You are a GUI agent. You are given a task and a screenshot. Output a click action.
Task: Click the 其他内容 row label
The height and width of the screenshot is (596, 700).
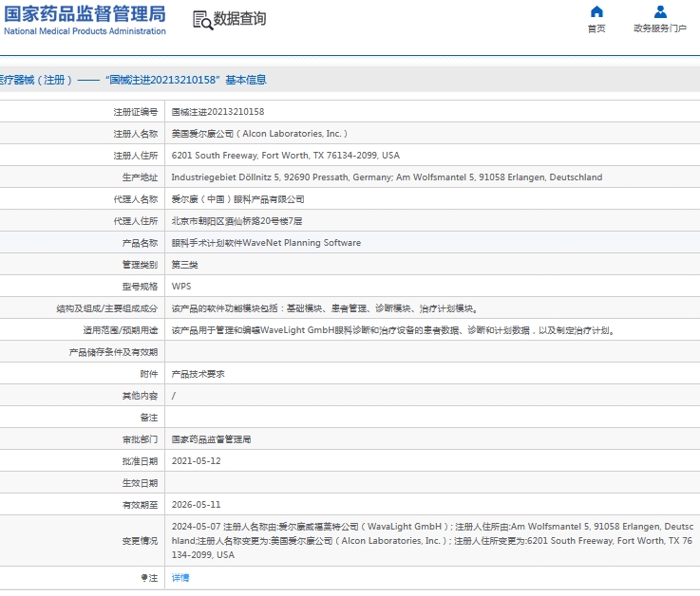(141, 396)
